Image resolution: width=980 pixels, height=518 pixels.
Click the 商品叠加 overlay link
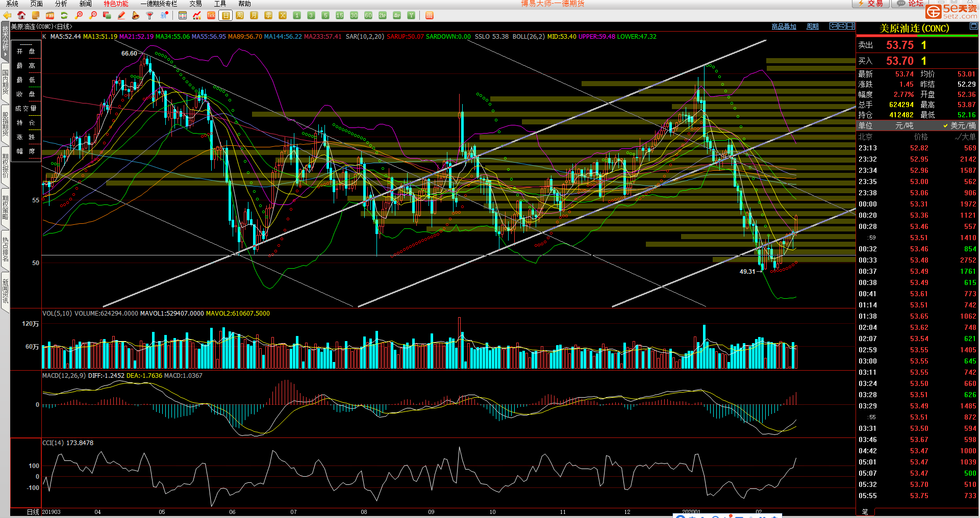pyautogui.click(x=784, y=27)
